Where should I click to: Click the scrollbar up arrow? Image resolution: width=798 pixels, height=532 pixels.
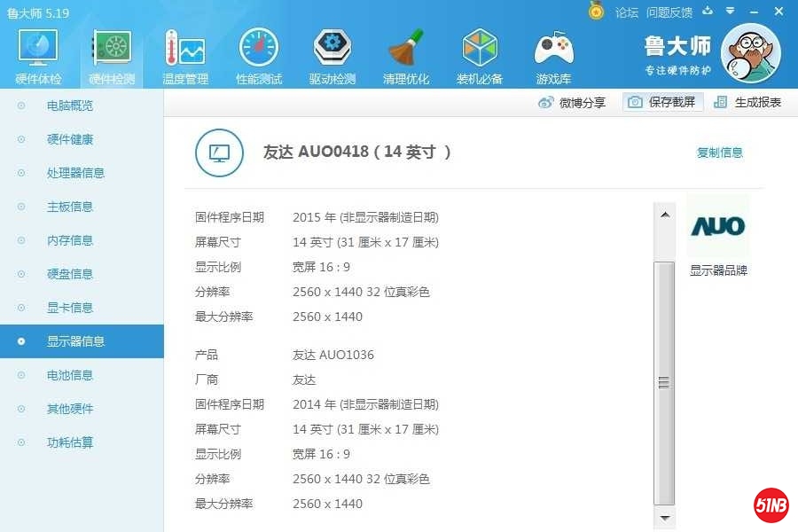pyautogui.click(x=664, y=215)
